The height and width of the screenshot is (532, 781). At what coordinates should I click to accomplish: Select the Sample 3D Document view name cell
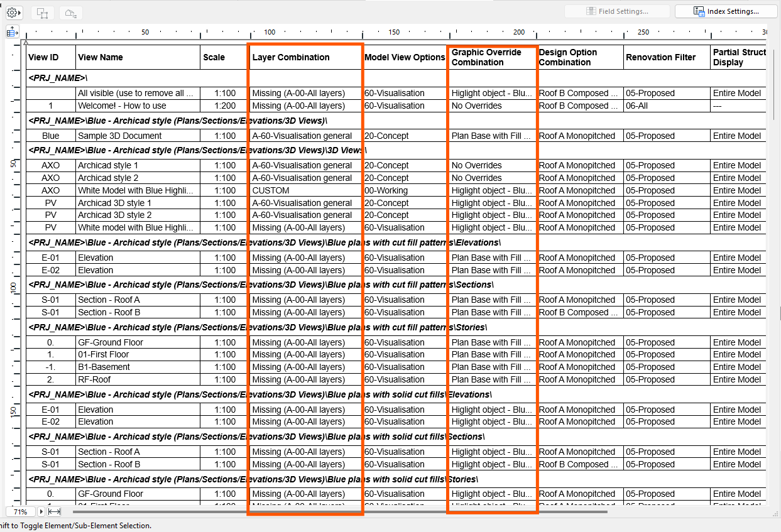[x=138, y=136]
